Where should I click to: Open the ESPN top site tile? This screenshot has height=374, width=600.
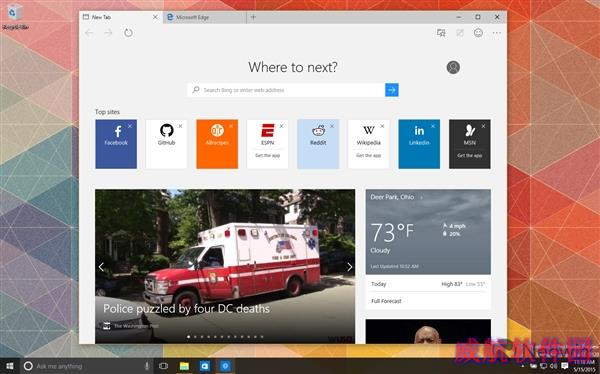267,144
